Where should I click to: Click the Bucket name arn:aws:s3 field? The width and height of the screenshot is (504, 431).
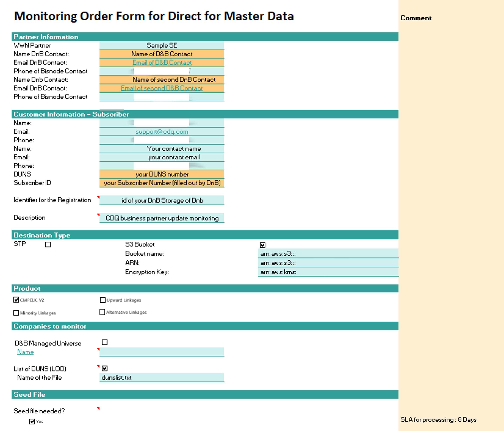pos(328,254)
